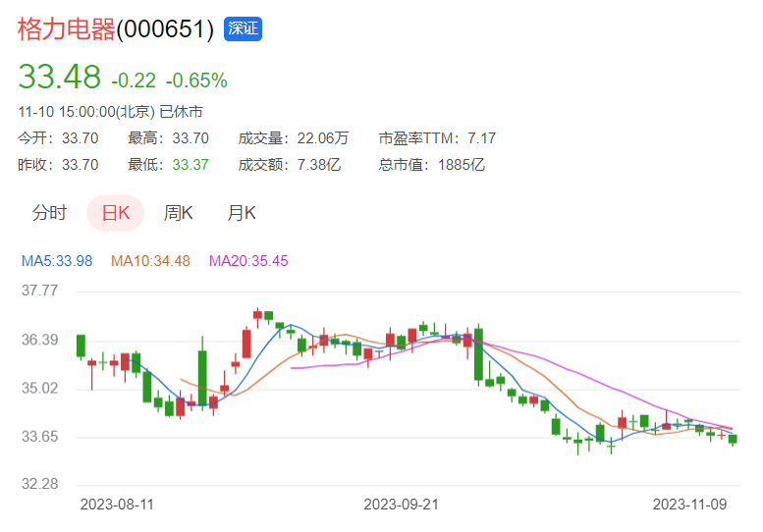Click the price change -0.22
Viewport: 763px width, 532px height.
click(x=134, y=80)
